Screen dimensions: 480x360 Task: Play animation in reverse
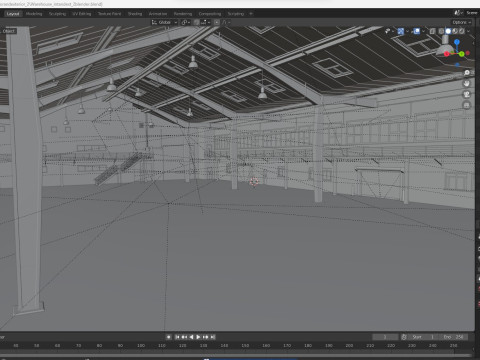click(x=191, y=337)
